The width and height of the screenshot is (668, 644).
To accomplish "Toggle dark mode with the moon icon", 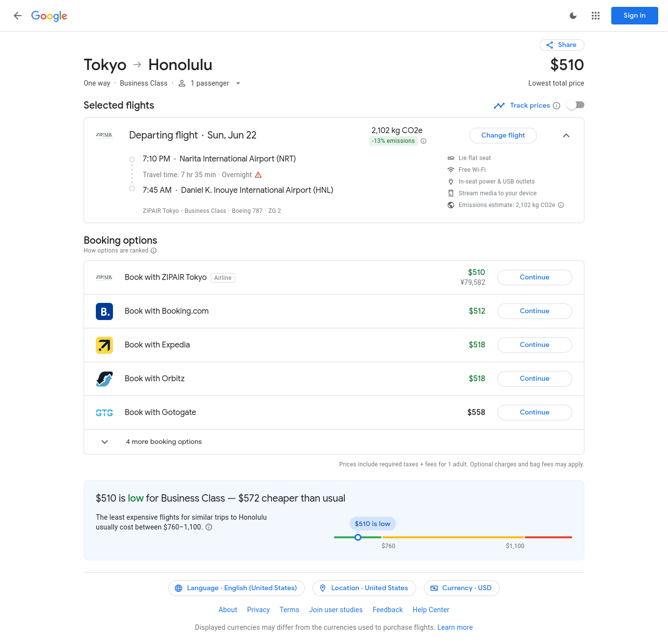I will [573, 16].
